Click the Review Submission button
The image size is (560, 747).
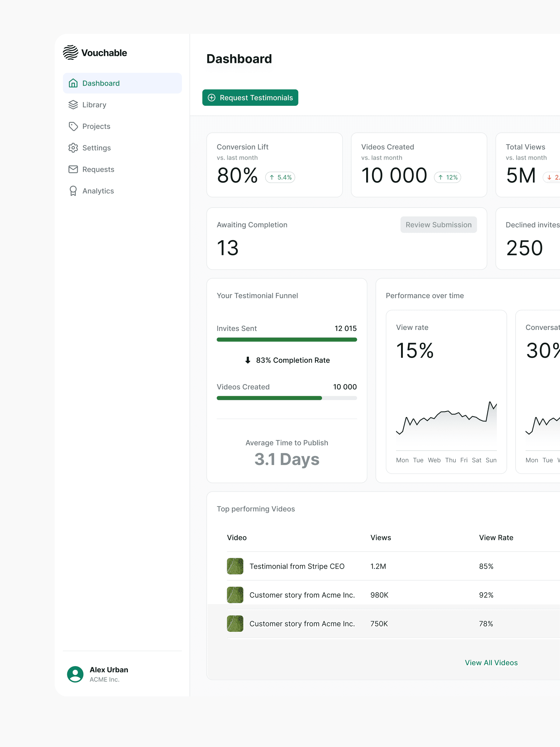point(438,225)
